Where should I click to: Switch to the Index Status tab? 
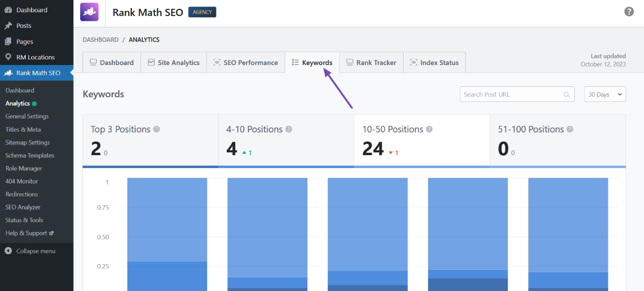click(434, 62)
